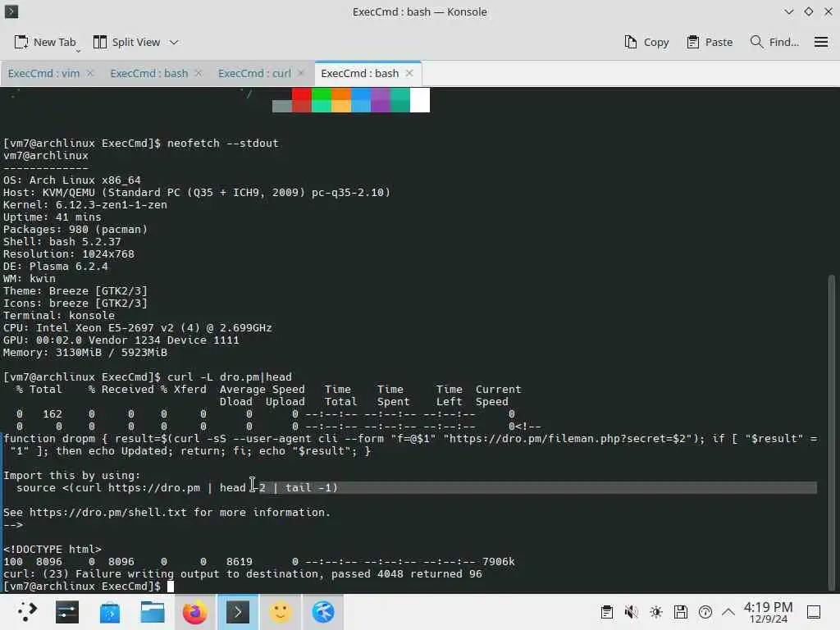Screen dimensions: 840x630
Task: Click the Show Desktop button
Action: point(814,612)
